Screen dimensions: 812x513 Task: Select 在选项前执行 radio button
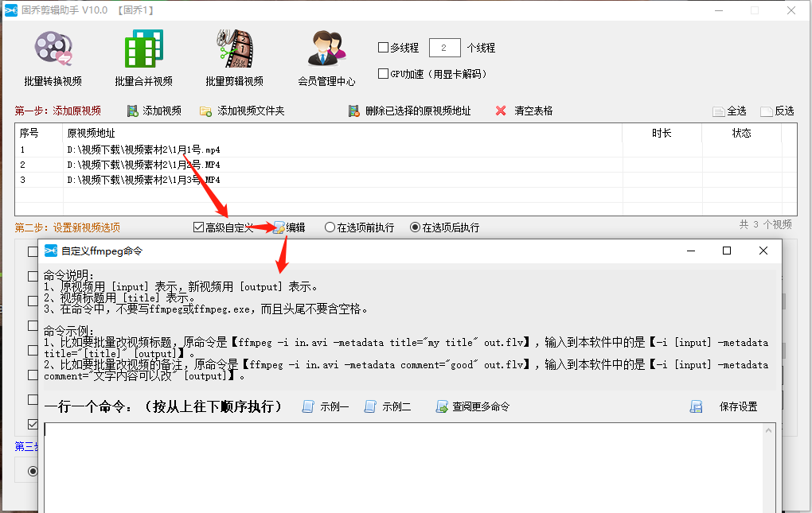pos(330,227)
